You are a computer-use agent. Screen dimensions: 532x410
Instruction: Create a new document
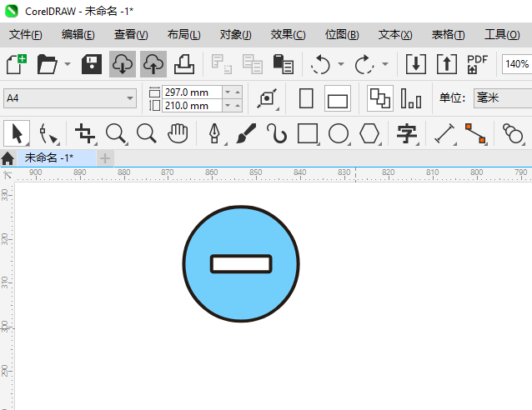[x=17, y=64]
